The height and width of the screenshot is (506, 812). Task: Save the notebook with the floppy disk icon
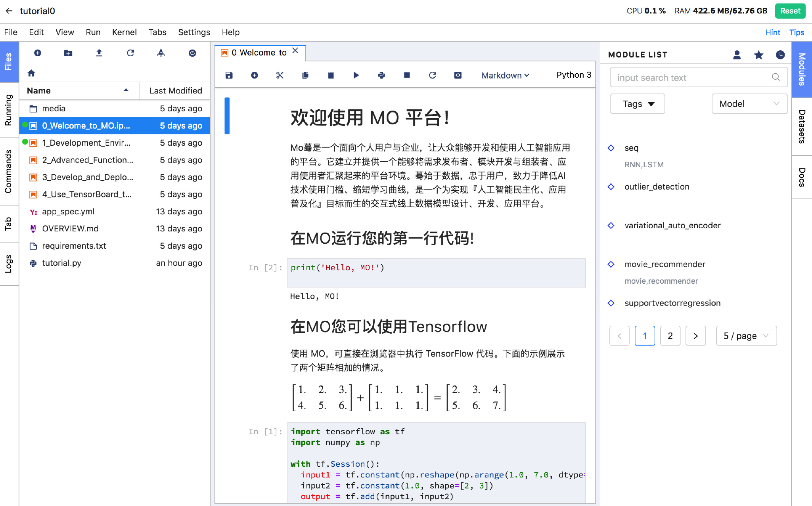click(x=229, y=75)
